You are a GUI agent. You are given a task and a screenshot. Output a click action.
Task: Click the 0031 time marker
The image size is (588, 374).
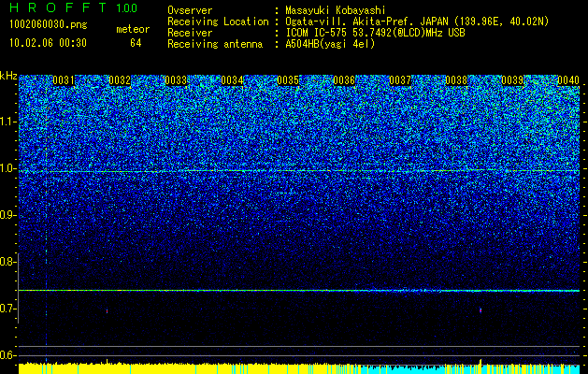[64, 80]
